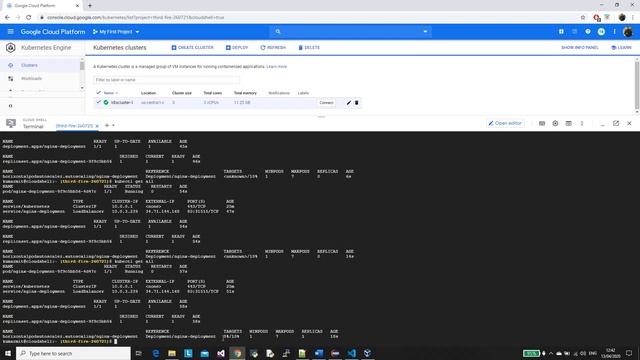
Task: Launch Microsoft Edge from the taskbar
Action: 156,353
